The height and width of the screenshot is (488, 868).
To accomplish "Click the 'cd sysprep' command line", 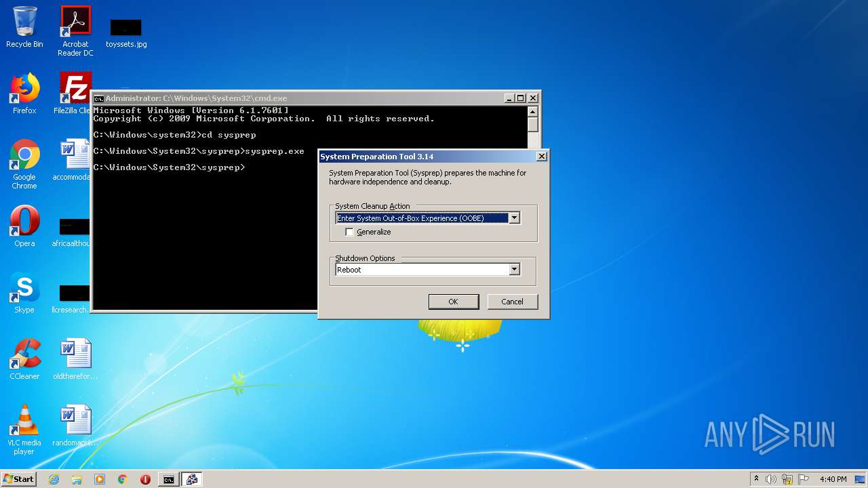I will tap(175, 135).
